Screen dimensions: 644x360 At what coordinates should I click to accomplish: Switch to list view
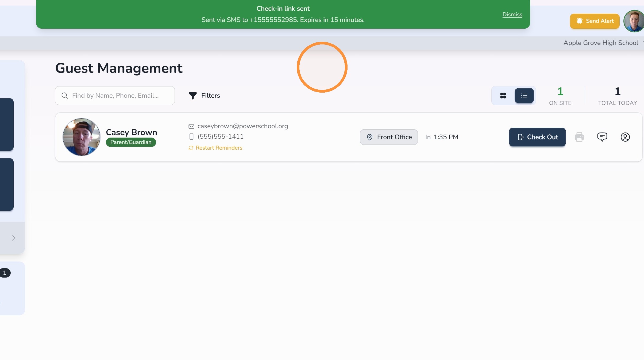tap(524, 96)
